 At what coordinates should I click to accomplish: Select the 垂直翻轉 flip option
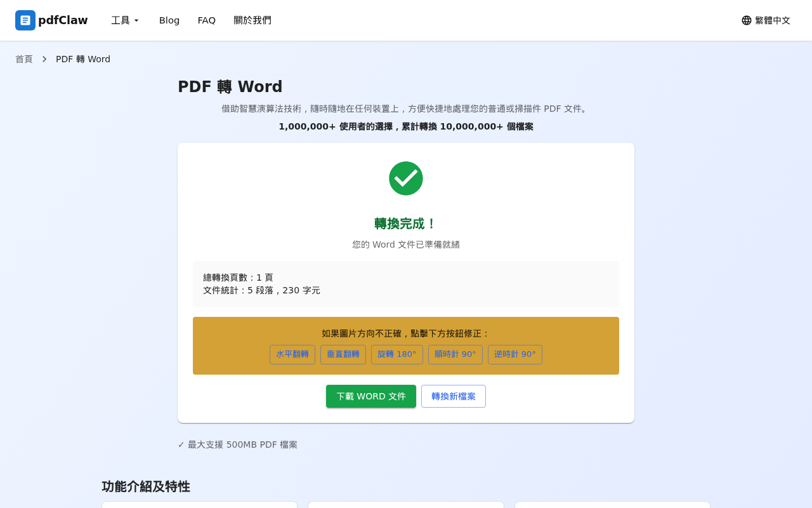(x=343, y=354)
